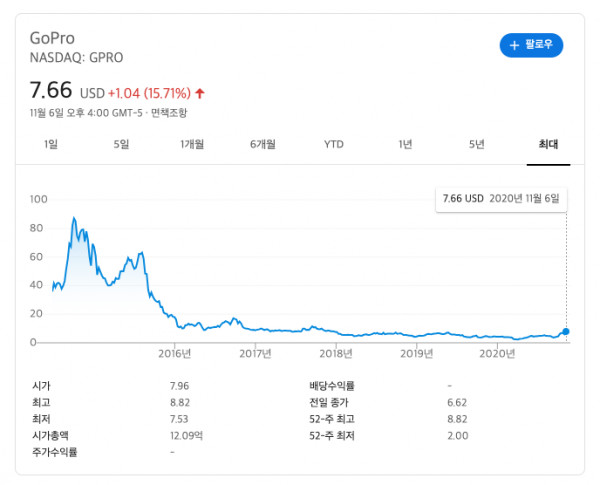Click the 80 y-axis label
600x485 pixels.
(x=36, y=228)
